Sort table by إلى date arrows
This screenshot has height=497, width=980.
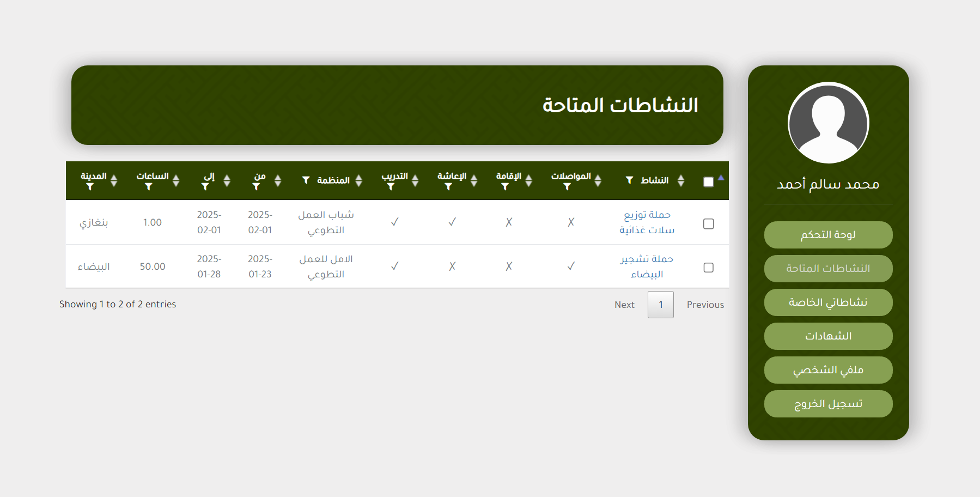click(x=227, y=180)
